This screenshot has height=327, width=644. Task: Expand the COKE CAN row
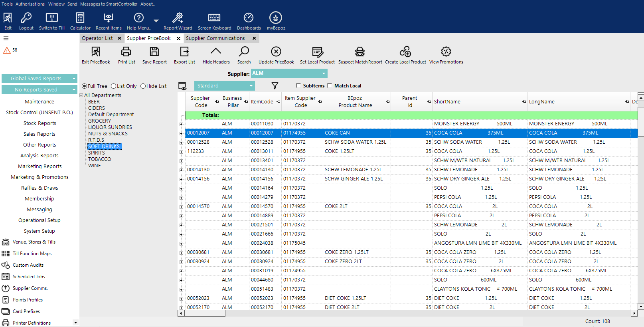181,133
